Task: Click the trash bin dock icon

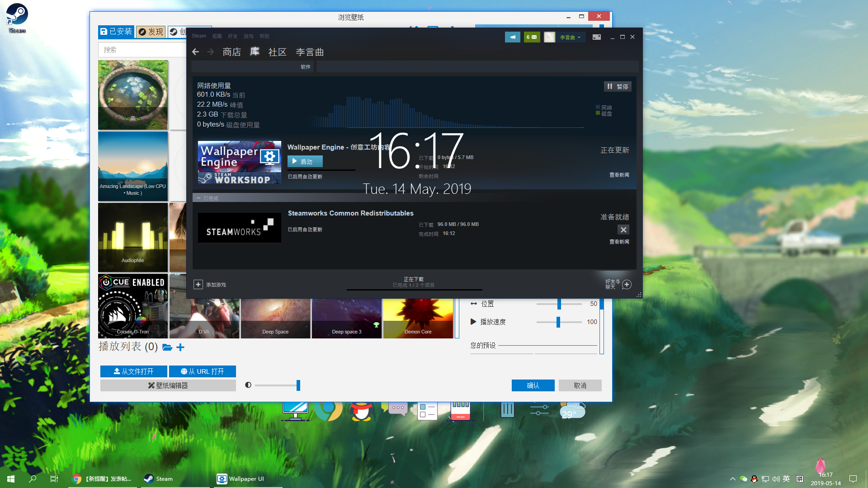Action: pos(507,409)
